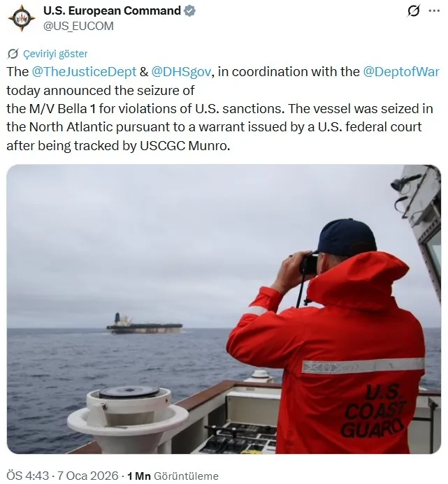Show translation via the Çeviriyi göster link
The height and width of the screenshot is (484, 448).
tap(55, 54)
